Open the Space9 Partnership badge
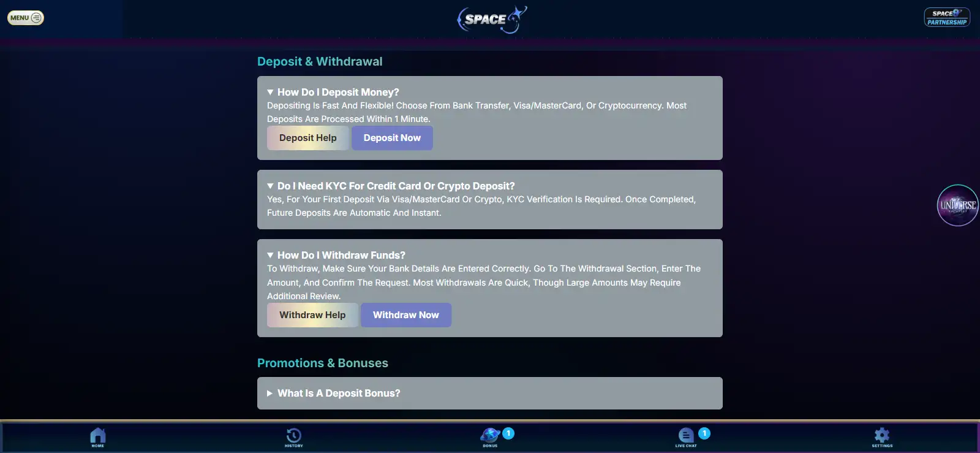980x453 pixels. click(947, 17)
